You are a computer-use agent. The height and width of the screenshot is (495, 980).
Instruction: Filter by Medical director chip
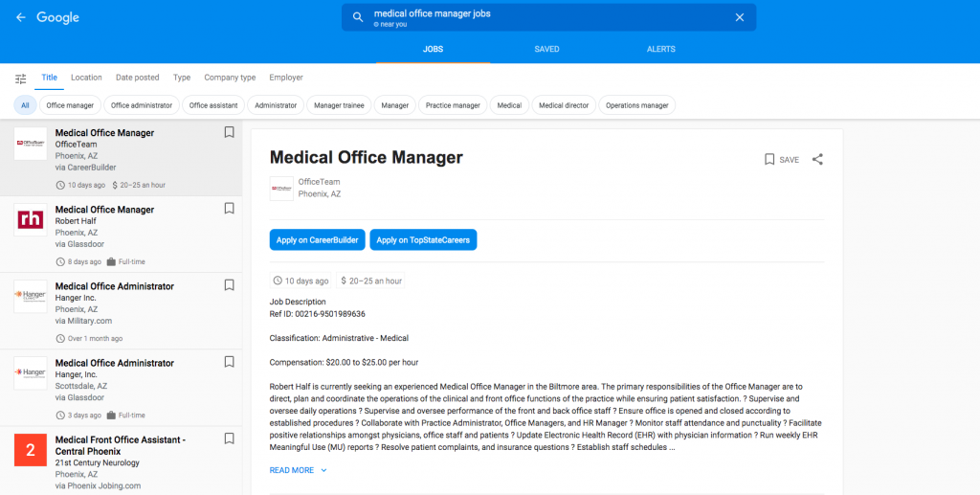point(564,105)
